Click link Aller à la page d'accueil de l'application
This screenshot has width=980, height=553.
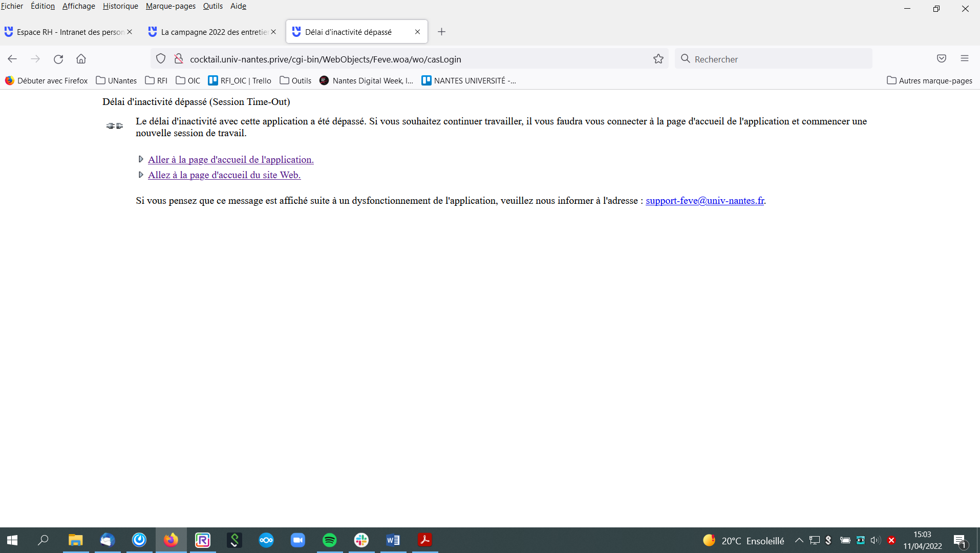pos(230,160)
